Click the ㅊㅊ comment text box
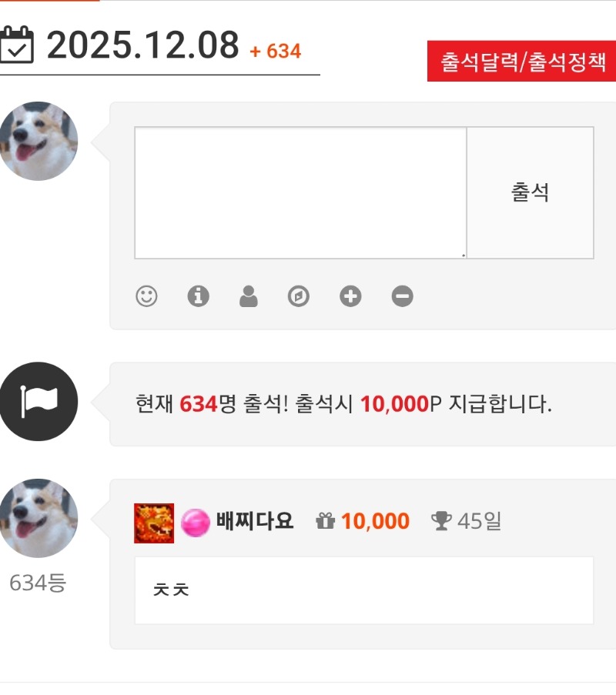The width and height of the screenshot is (616, 695). click(364, 590)
